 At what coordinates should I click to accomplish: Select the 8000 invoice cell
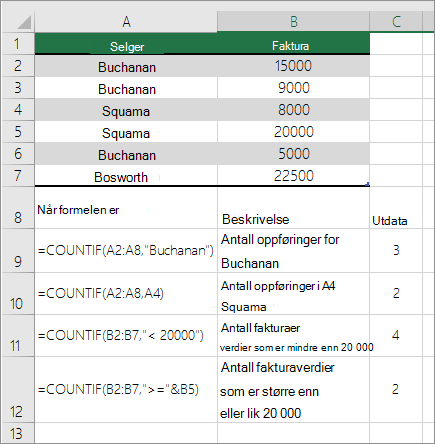click(293, 110)
